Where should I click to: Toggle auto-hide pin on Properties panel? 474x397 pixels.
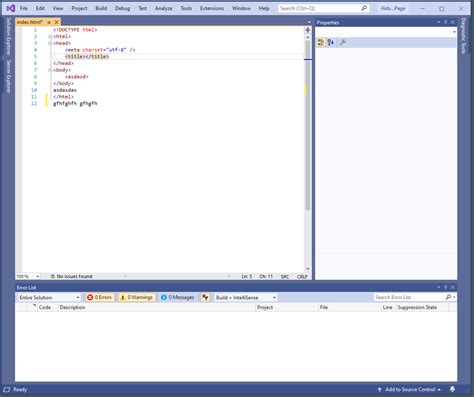tap(446, 22)
